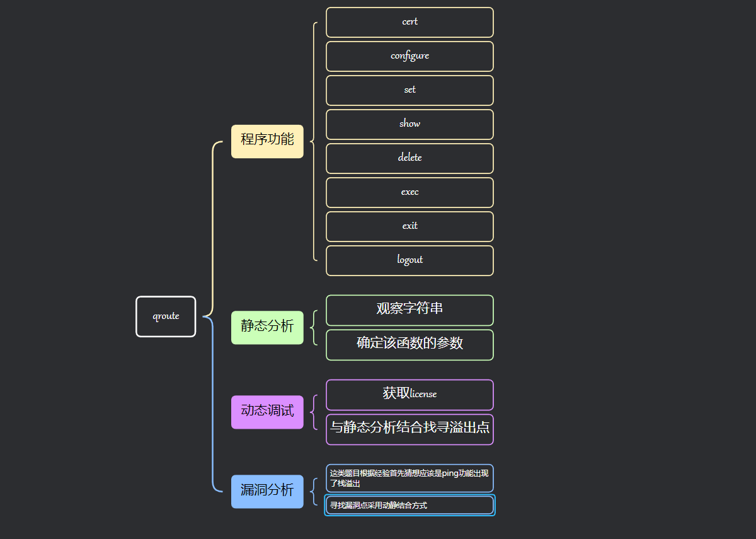
Task: Select the qroute root node
Action: click(x=166, y=316)
